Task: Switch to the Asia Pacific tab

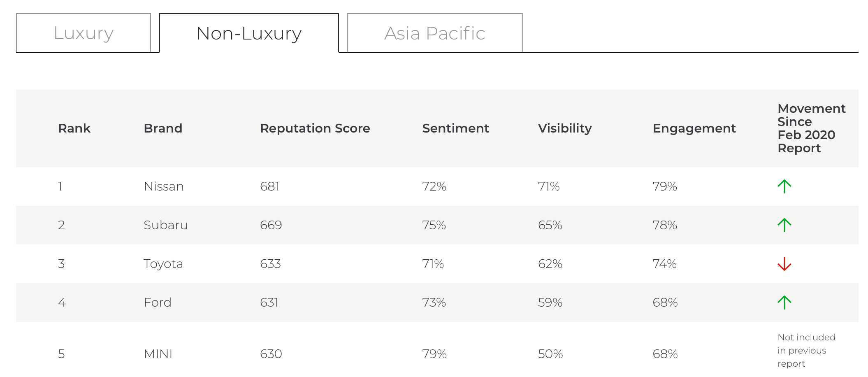Action: (x=435, y=33)
